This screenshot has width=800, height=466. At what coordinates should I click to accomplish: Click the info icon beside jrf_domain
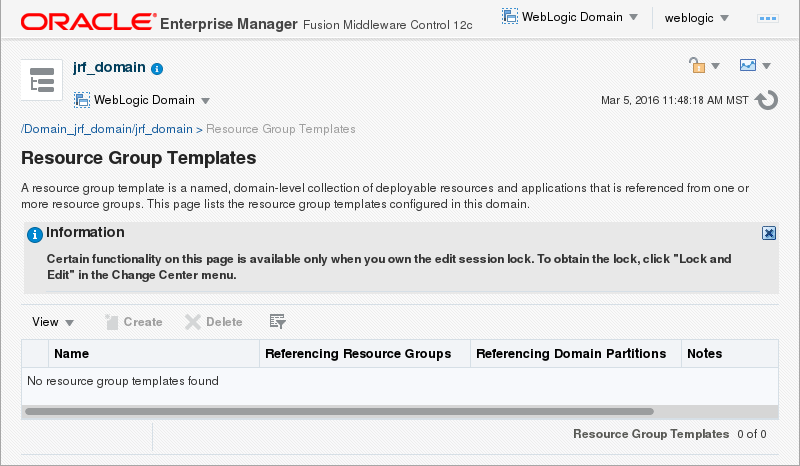pyautogui.click(x=157, y=69)
